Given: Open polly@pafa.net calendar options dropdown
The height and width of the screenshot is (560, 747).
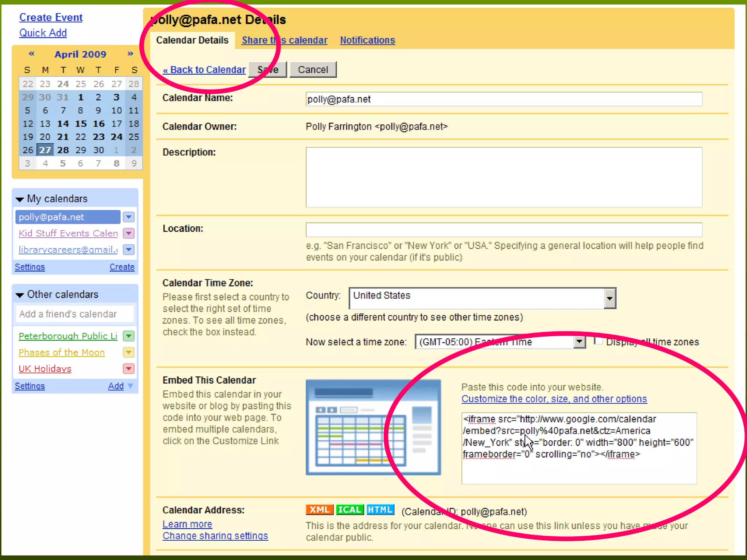Looking at the screenshot, I should click(128, 217).
